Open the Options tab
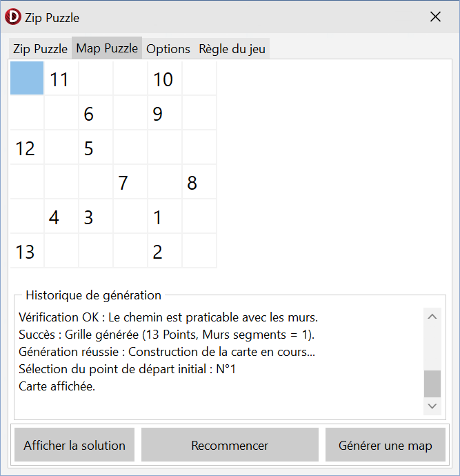The height and width of the screenshot is (476, 460). coord(168,49)
